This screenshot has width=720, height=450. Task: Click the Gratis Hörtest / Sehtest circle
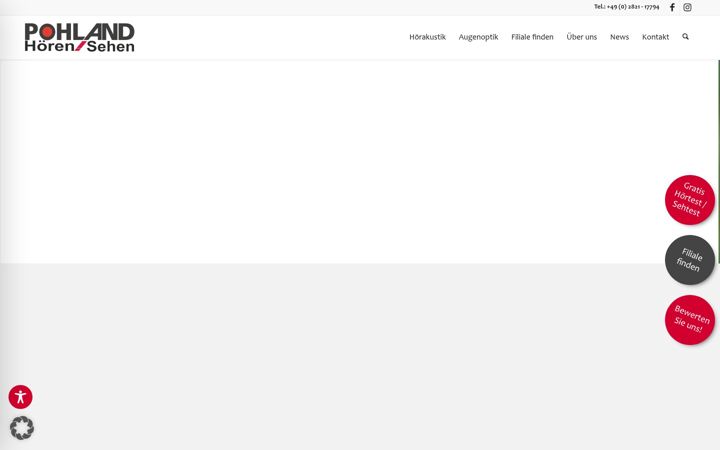tap(690, 200)
